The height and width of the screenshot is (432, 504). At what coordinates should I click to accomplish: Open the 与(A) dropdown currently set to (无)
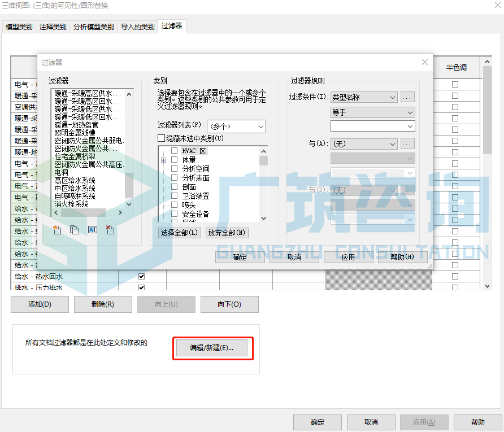pos(364,144)
